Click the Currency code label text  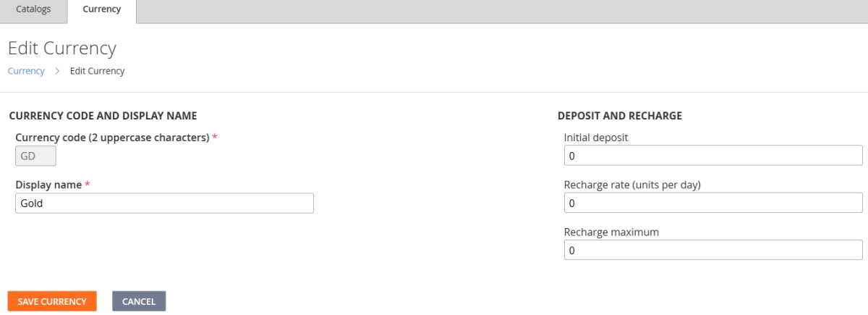(x=112, y=137)
